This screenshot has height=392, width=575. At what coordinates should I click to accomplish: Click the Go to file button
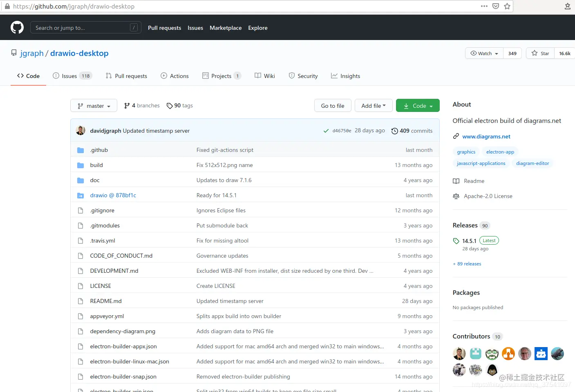[x=333, y=106]
